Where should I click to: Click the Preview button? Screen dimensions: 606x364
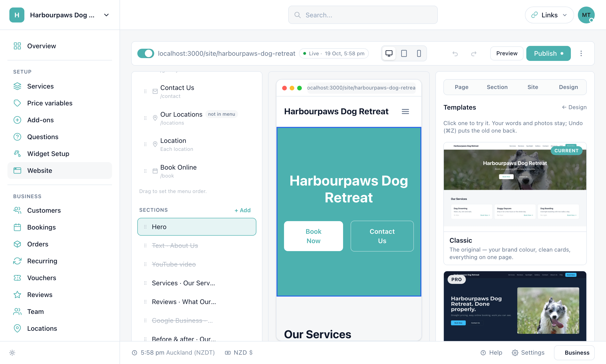click(x=507, y=53)
